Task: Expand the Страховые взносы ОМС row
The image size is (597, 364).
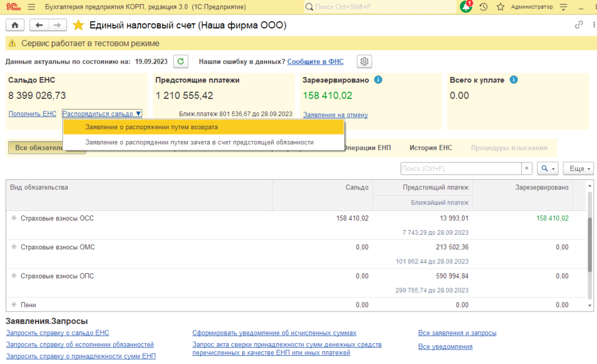Action: [x=14, y=247]
